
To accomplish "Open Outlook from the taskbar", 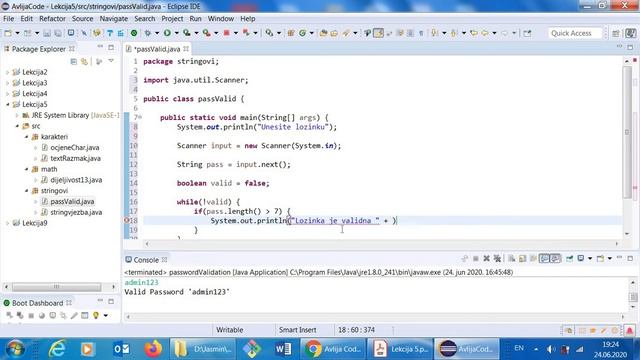I will click(x=121, y=349).
